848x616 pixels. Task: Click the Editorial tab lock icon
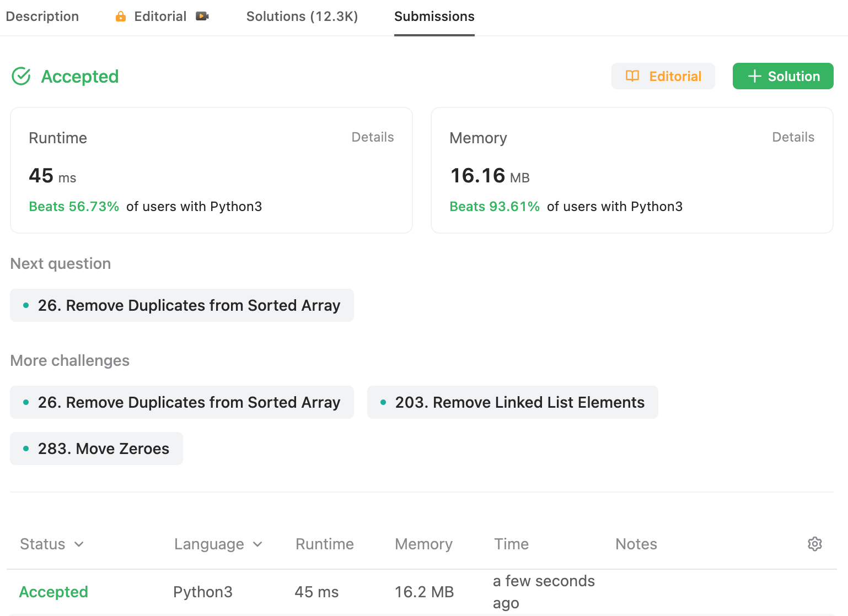click(x=121, y=17)
